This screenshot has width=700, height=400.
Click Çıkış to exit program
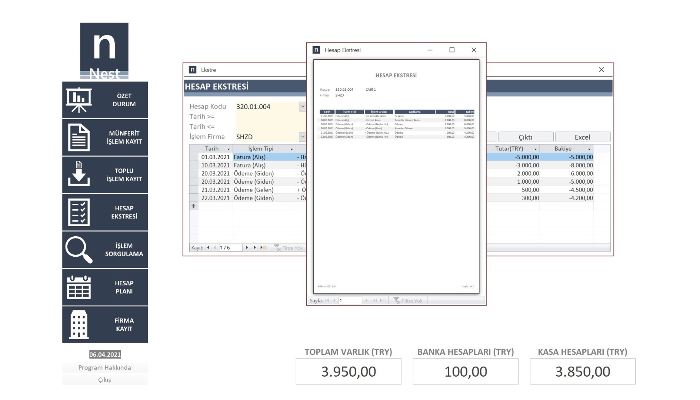[x=105, y=379]
